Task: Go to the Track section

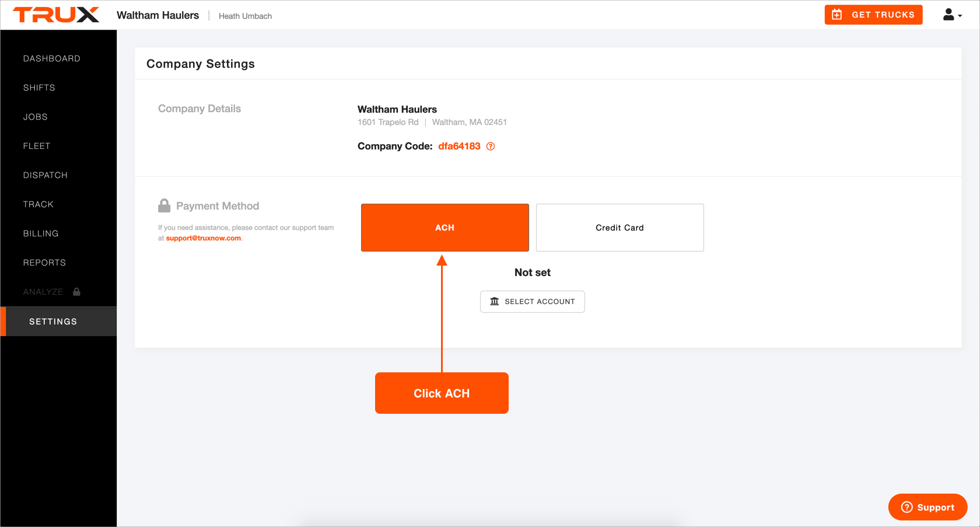Action: point(38,204)
